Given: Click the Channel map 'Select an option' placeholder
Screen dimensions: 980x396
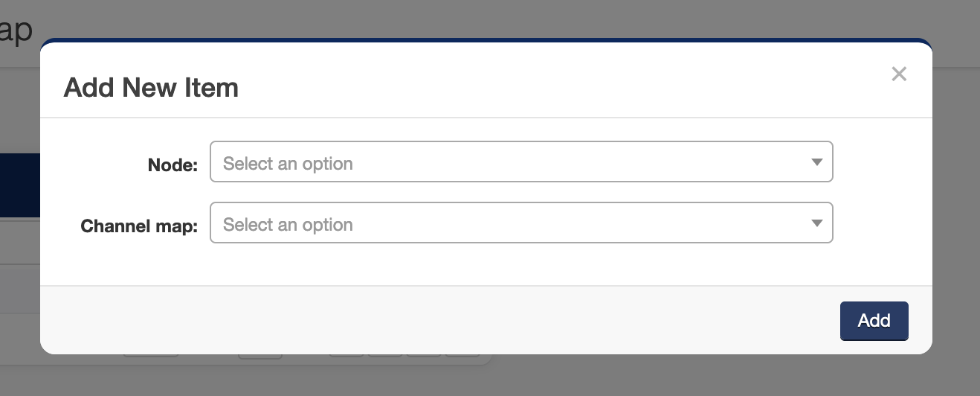Looking at the screenshot, I should tap(288, 225).
